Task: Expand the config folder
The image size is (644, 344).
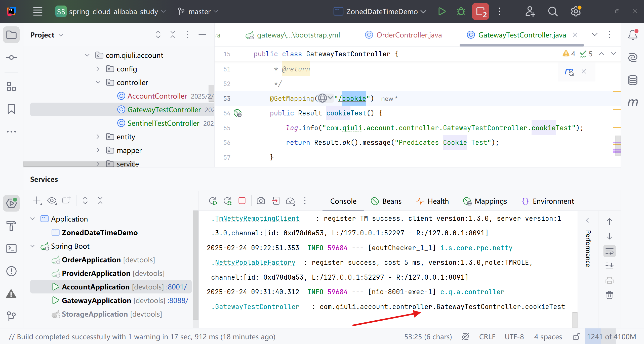Action: 98,69
